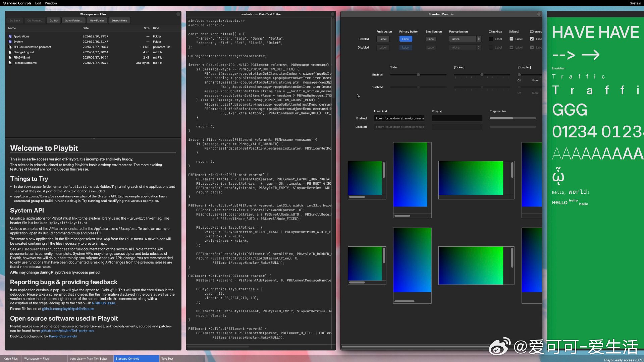Click the enabled [Empty] input field
The width and height of the screenshot is (644, 362).
pyautogui.click(x=457, y=118)
